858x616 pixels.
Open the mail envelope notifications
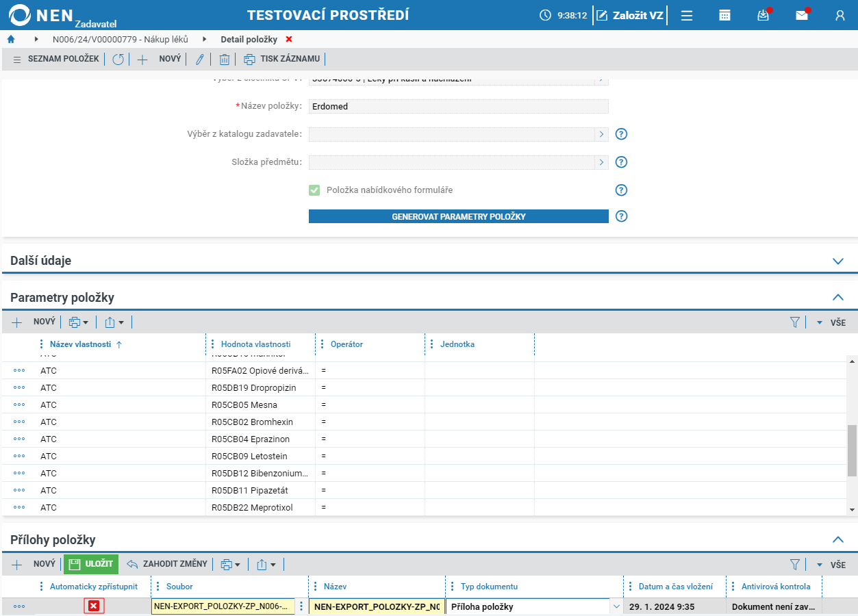tap(802, 15)
